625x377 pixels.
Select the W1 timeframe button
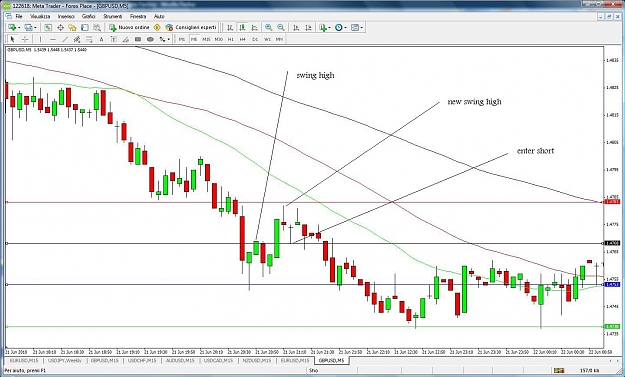pyautogui.click(x=267, y=39)
